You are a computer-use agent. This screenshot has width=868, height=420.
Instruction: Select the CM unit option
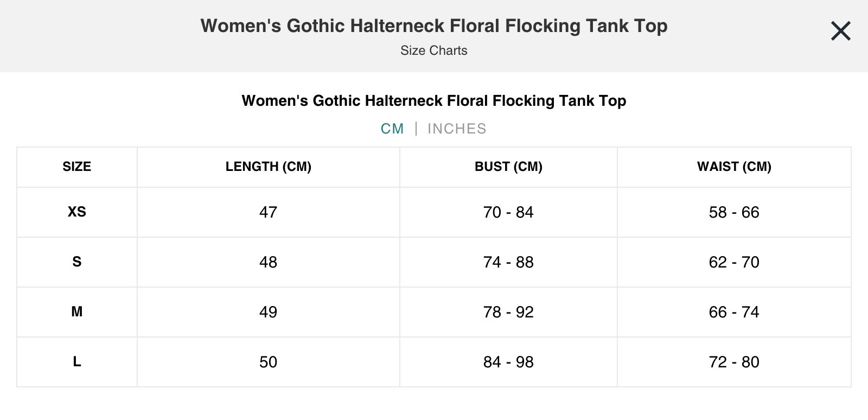[x=392, y=129]
